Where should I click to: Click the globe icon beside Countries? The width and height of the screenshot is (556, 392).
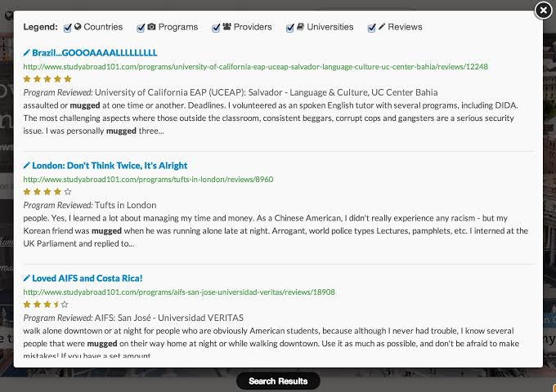(x=78, y=27)
